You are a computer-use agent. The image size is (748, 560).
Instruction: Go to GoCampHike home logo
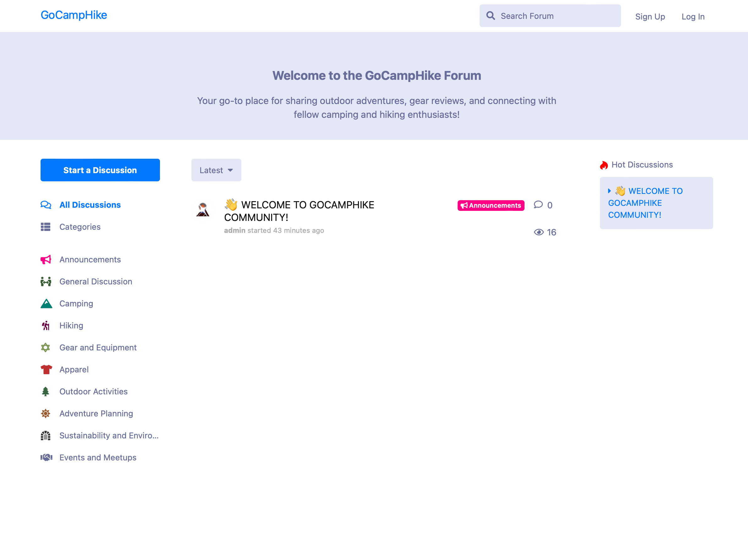[x=74, y=15]
